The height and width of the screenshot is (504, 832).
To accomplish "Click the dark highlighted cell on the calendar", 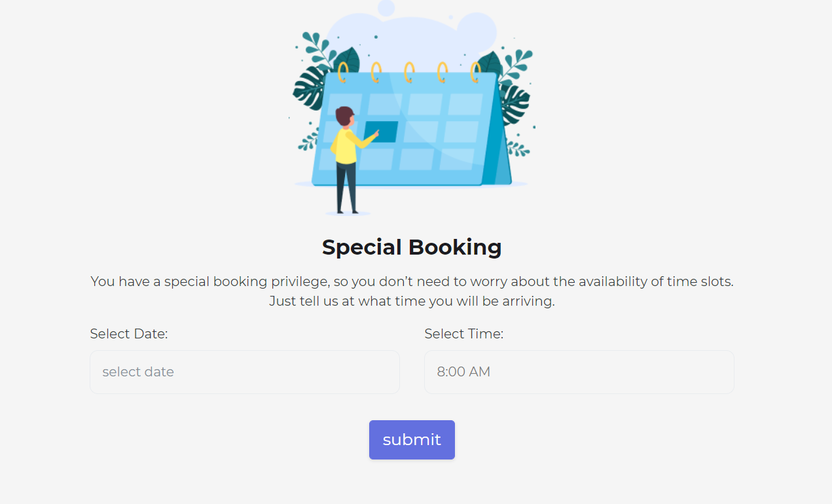I will click(x=382, y=131).
